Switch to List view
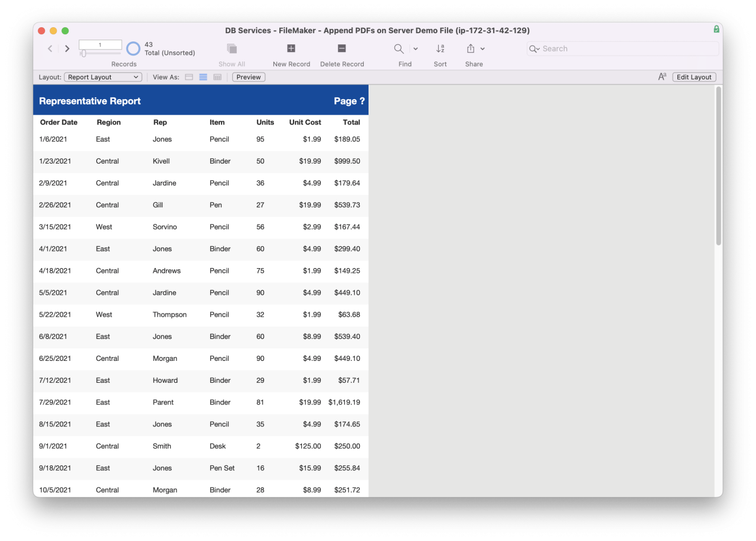Screen dimensions: 756x541 pyautogui.click(x=203, y=77)
